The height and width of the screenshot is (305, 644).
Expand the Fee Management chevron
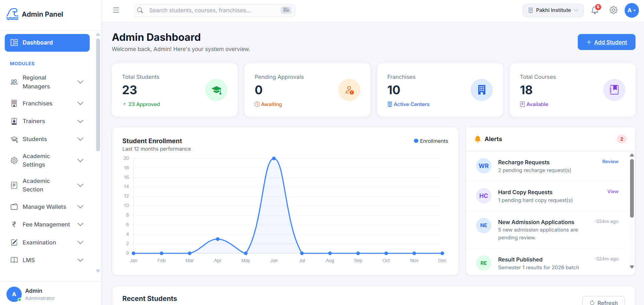click(81, 224)
